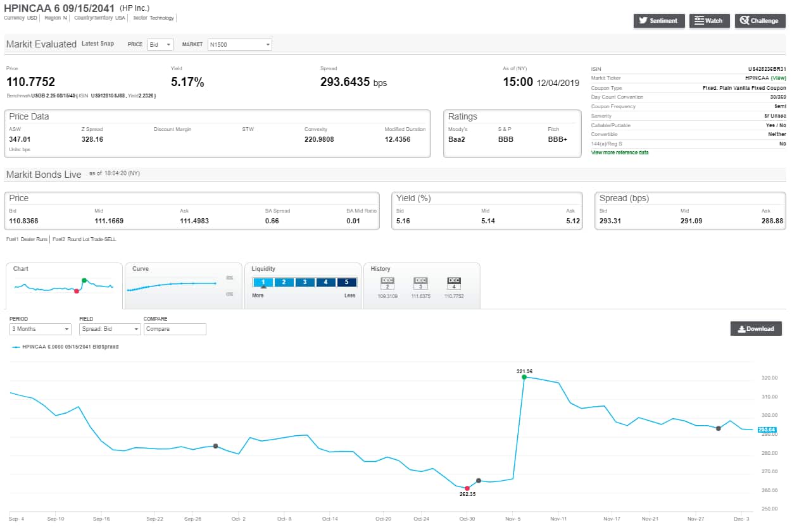Click the Z Spread value 328.16
This screenshot has height=532, width=792.
coord(92,139)
